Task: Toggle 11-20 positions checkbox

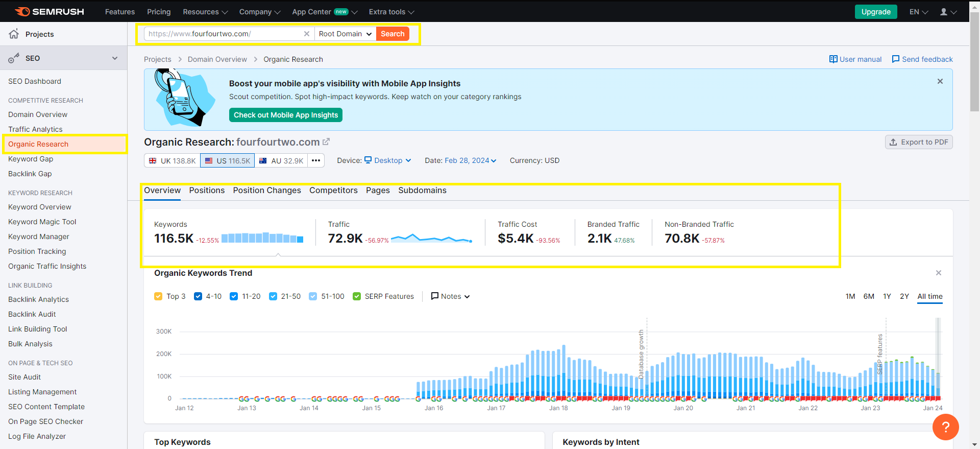Action: coord(234,296)
